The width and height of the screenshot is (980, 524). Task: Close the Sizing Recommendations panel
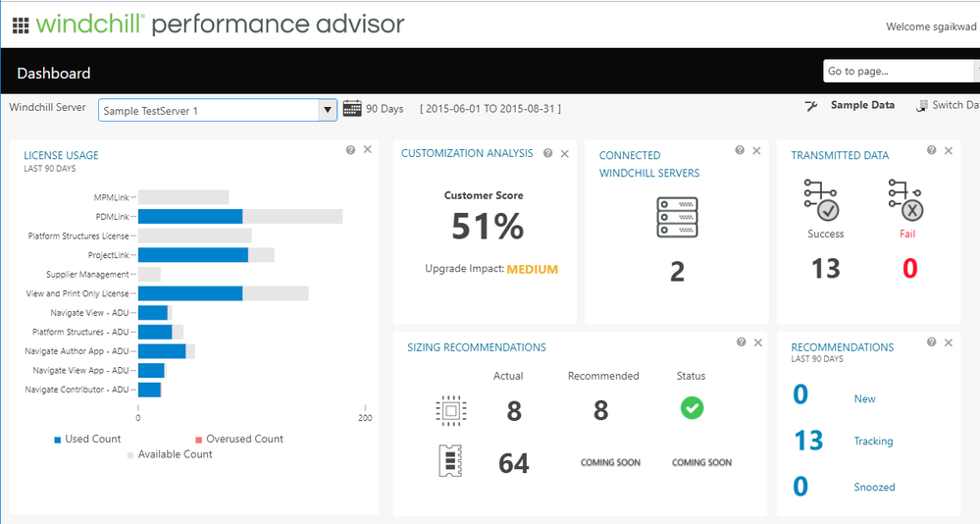click(758, 342)
